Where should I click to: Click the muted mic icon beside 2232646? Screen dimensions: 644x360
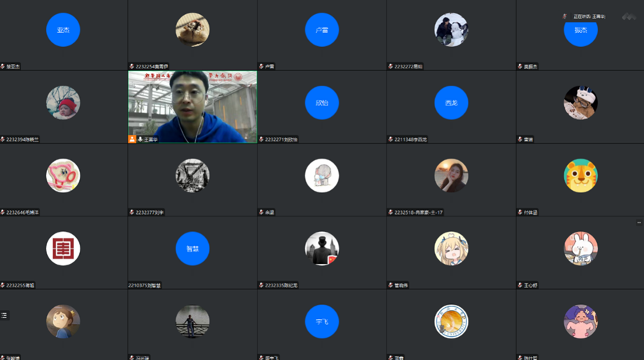pyautogui.click(x=3, y=212)
